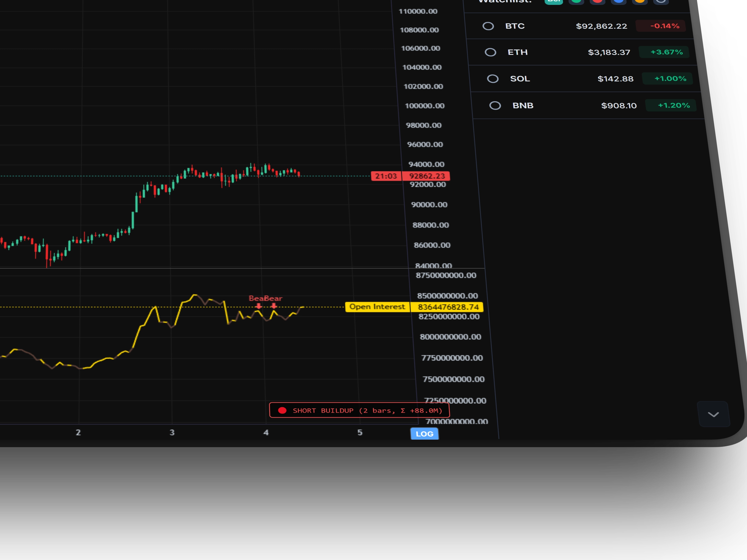Click the SHORT BUILDUP status label
Viewport: 747px width, 560px height.
pos(359,410)
